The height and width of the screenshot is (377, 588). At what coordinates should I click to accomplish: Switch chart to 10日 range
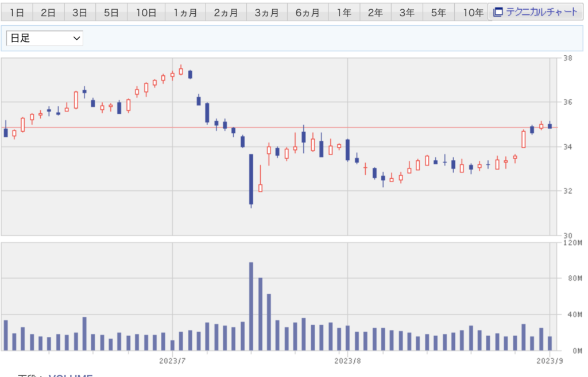(146, 12)
